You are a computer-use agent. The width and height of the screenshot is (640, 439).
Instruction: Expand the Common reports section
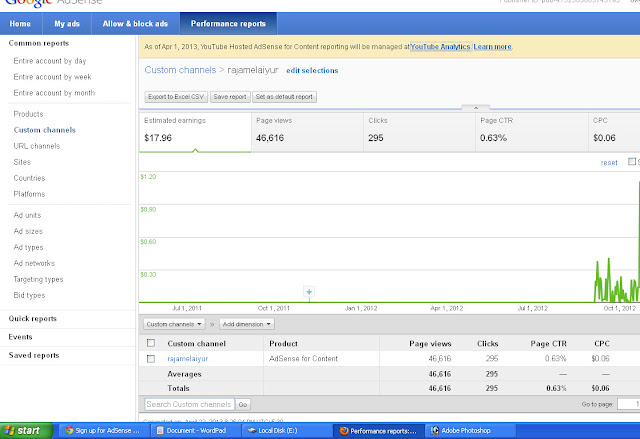[x=39, y=43]
